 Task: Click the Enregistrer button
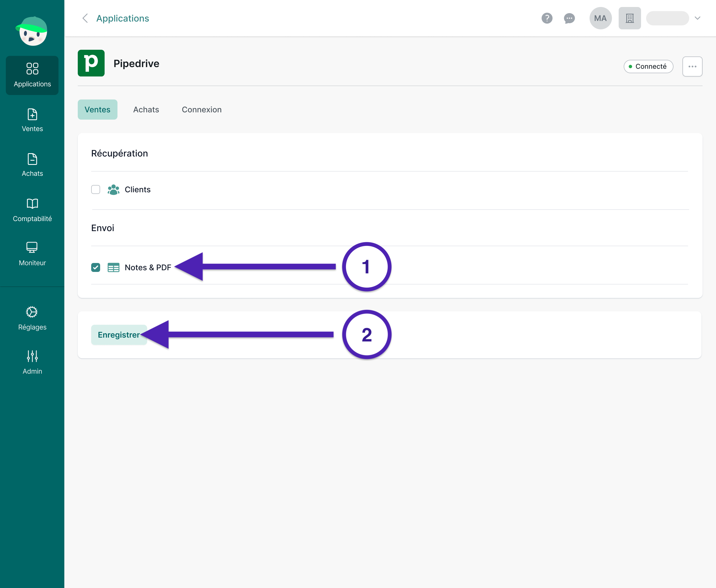pyautogui.click(x=119, y=335)
